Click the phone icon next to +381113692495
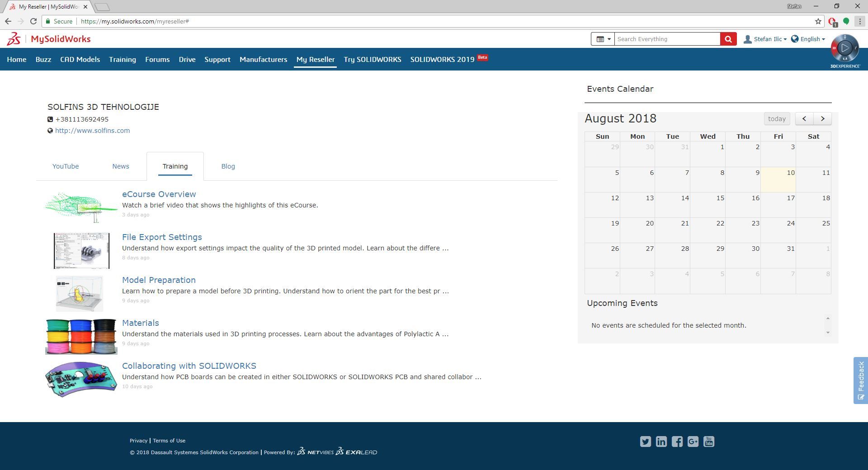 click(50, 119)
